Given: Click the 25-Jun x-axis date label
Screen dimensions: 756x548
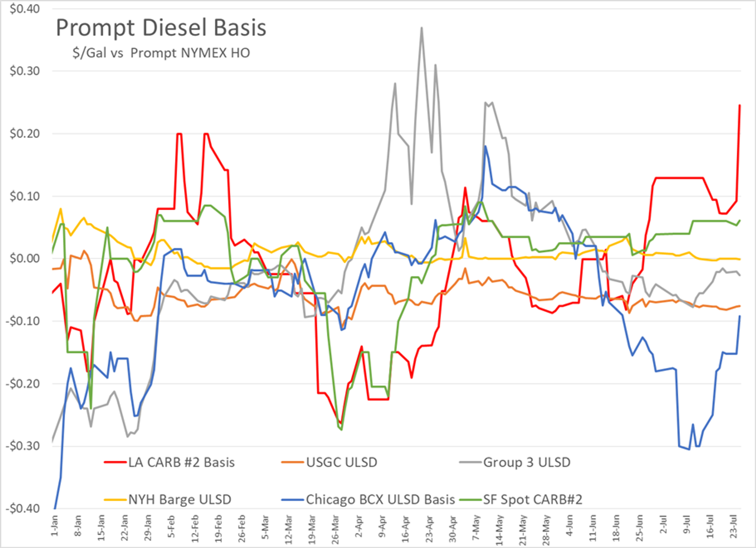Looking at the screenshot, I should click(639, 528).
